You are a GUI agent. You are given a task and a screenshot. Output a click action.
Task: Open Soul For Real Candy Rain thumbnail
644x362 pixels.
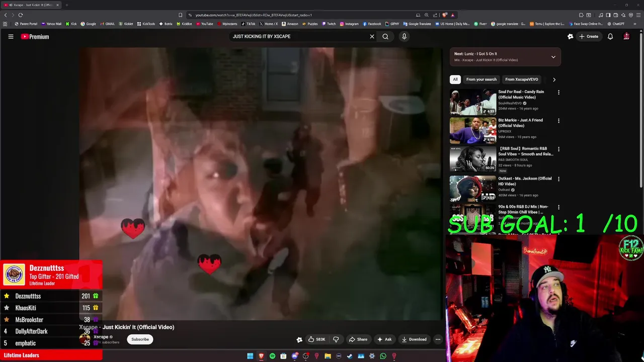pos(473,102)
